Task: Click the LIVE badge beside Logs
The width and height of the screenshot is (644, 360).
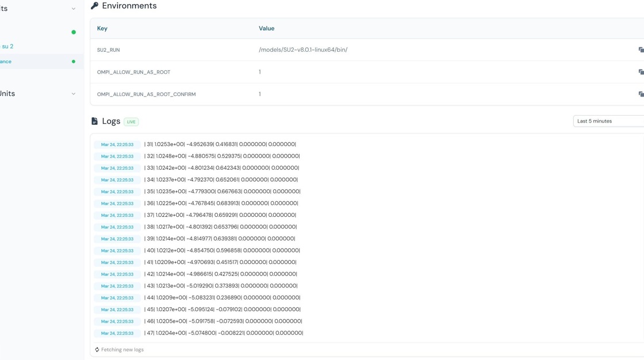Action: (x=131, y=122)
